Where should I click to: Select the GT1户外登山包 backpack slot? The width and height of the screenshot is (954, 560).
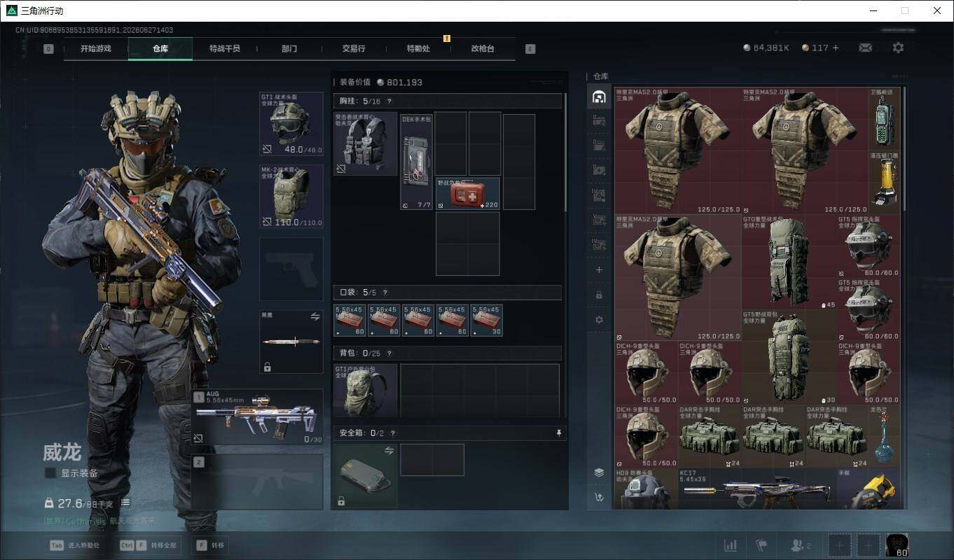coord(366,391)
